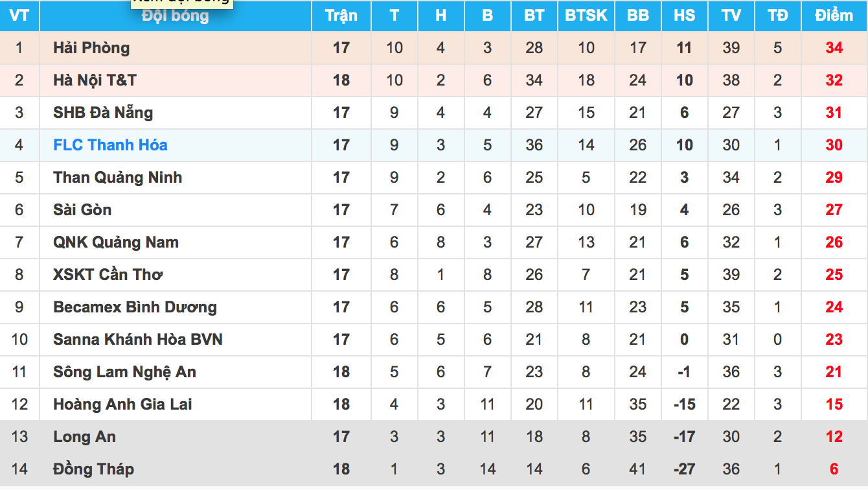868x490 pixels.
Task: Open the Hải Phòng team link
Action: [x=91, y=48]
